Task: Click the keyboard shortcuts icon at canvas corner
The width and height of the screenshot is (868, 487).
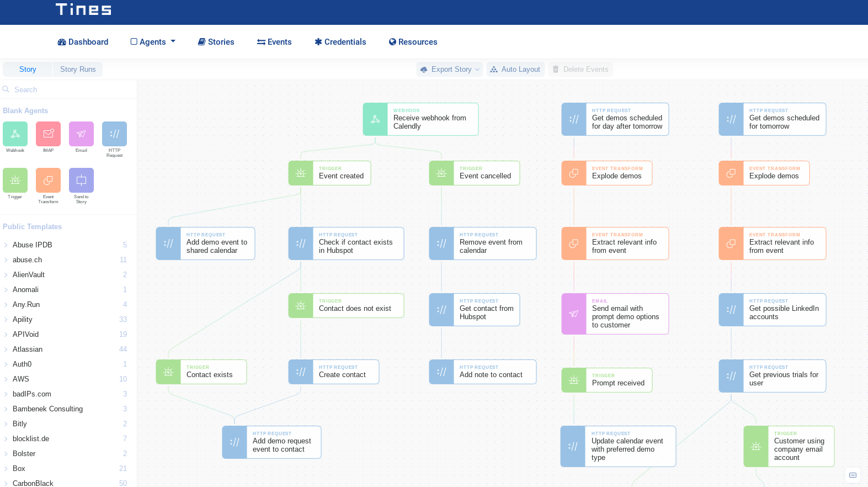Action: coord(853,475)
